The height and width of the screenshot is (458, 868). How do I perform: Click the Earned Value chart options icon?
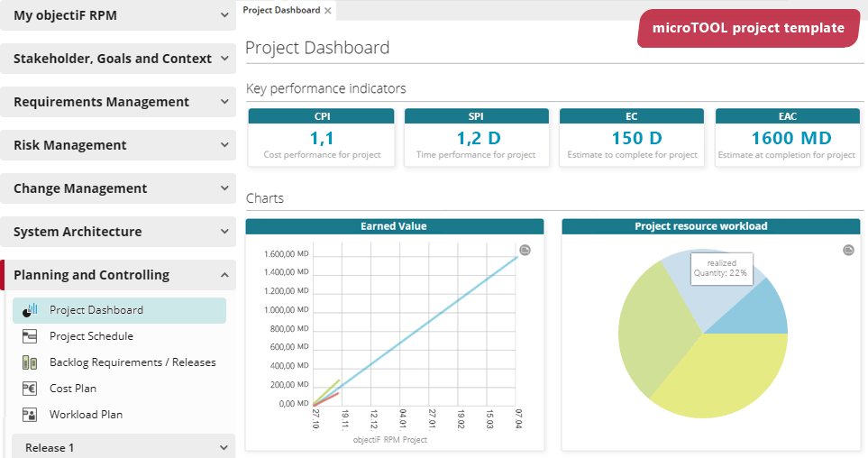tap(525, 250)
